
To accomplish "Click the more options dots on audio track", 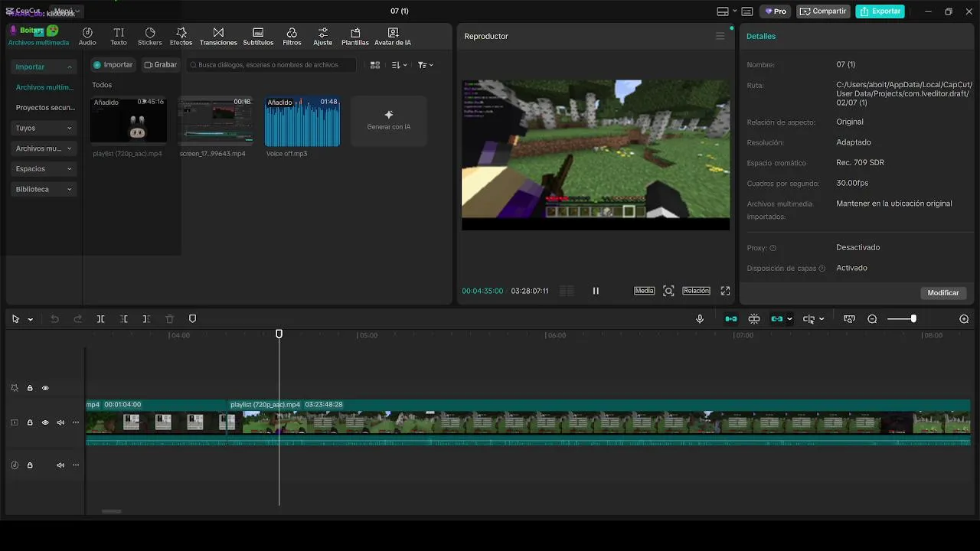I will (76, 465).
